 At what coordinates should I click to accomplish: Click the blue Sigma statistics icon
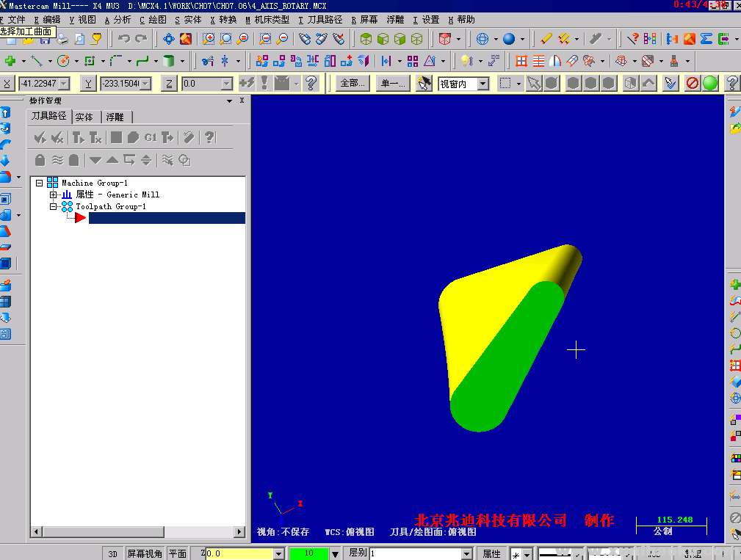pyautogui.click(x=706, y=39)
